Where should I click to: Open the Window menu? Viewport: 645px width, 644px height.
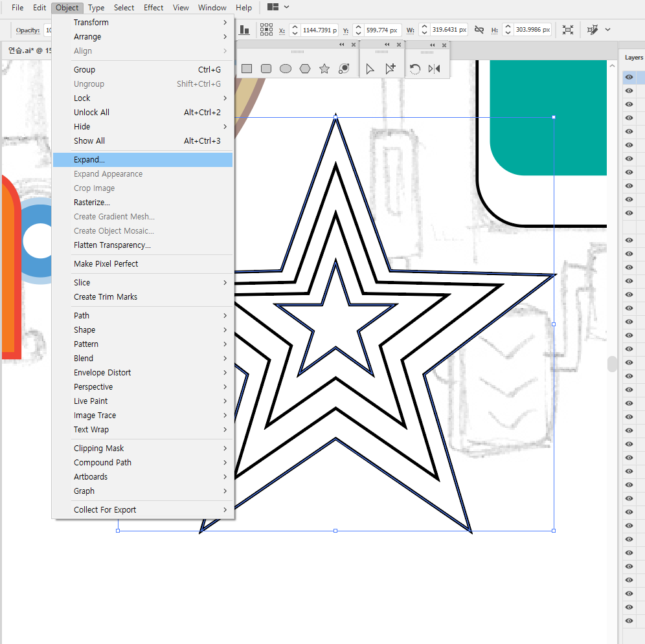(x=212, y=7)
